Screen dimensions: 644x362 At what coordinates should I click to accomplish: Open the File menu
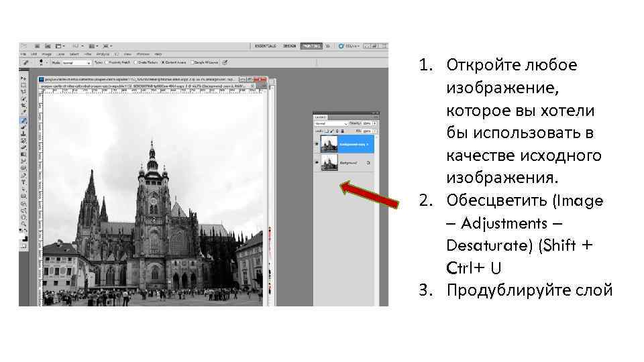tap(23, 54)
